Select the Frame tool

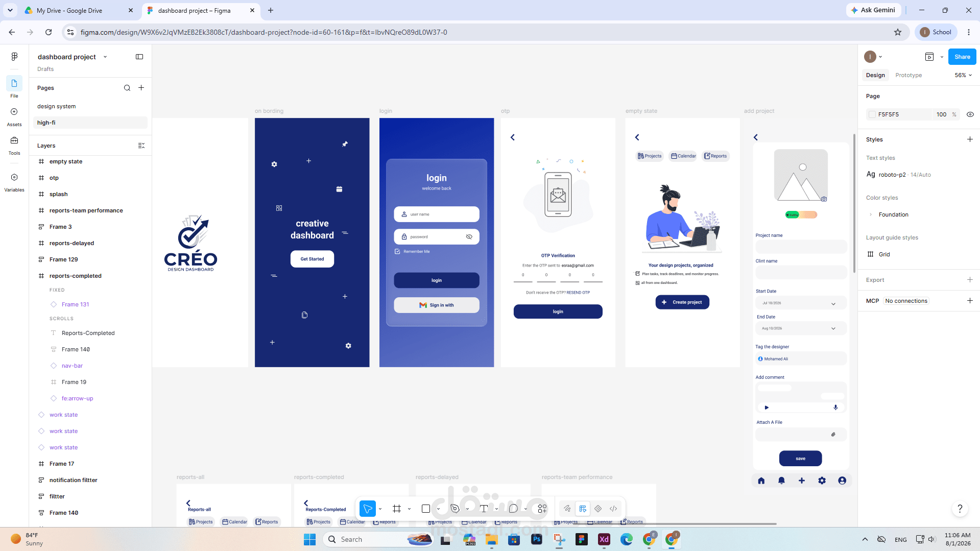pos(397,509)
